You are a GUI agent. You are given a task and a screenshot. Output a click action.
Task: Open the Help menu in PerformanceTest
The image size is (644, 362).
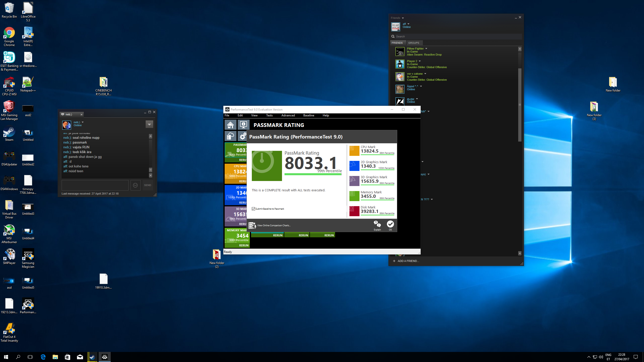coord(326,115)
